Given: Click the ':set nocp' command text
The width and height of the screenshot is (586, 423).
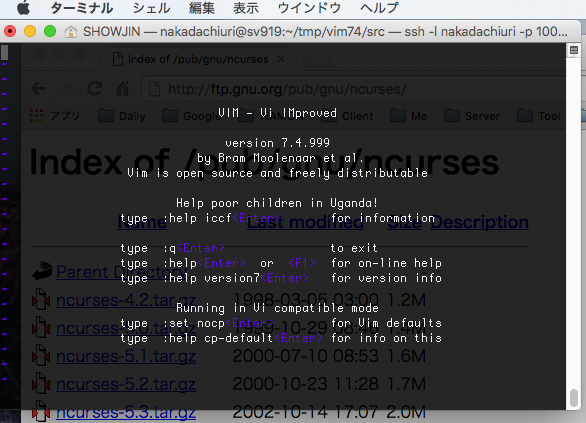Looking at the screenshot, I should (194, 323).
